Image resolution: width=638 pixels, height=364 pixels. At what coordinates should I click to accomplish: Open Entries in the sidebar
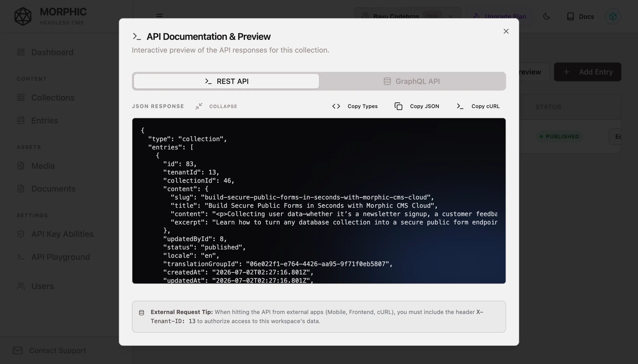[x=45, y=120]
